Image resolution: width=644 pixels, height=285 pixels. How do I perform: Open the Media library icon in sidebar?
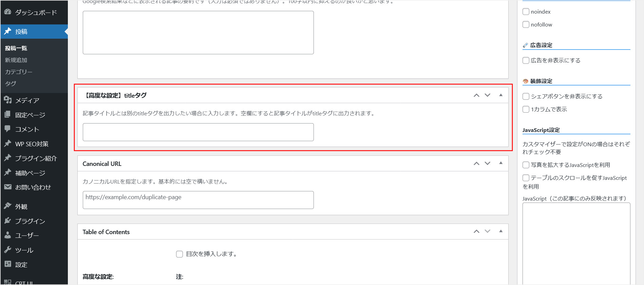coord(8,100)
